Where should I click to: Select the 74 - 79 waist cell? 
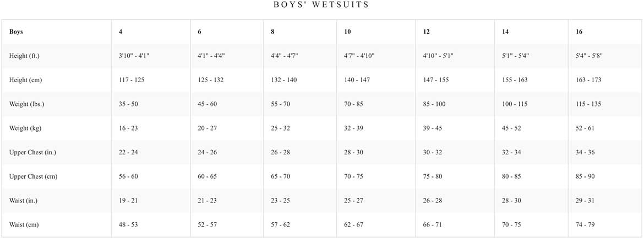[585, 224]
